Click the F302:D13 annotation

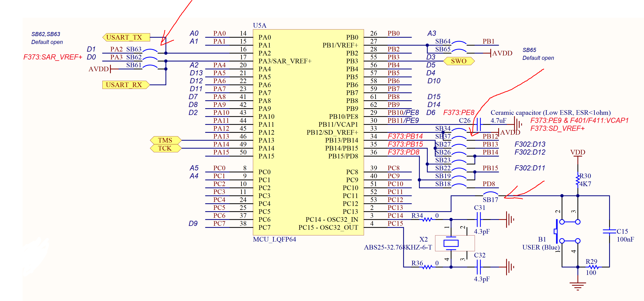530,144
